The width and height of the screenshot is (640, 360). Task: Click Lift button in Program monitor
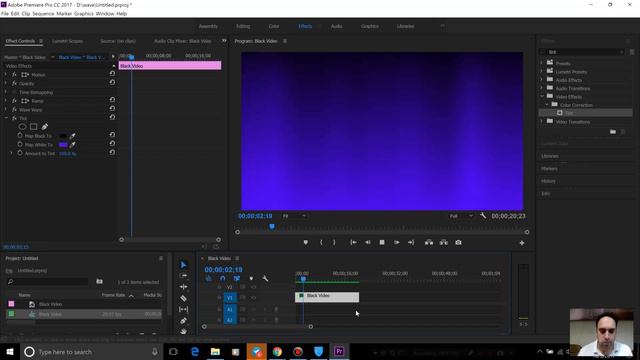[x=429, y=242]
